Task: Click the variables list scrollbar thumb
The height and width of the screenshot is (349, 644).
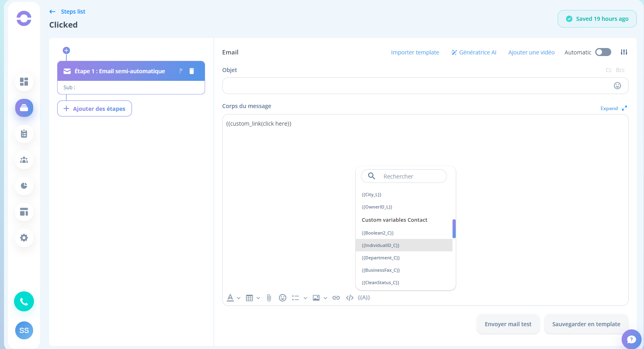Action: coord(454,229)
